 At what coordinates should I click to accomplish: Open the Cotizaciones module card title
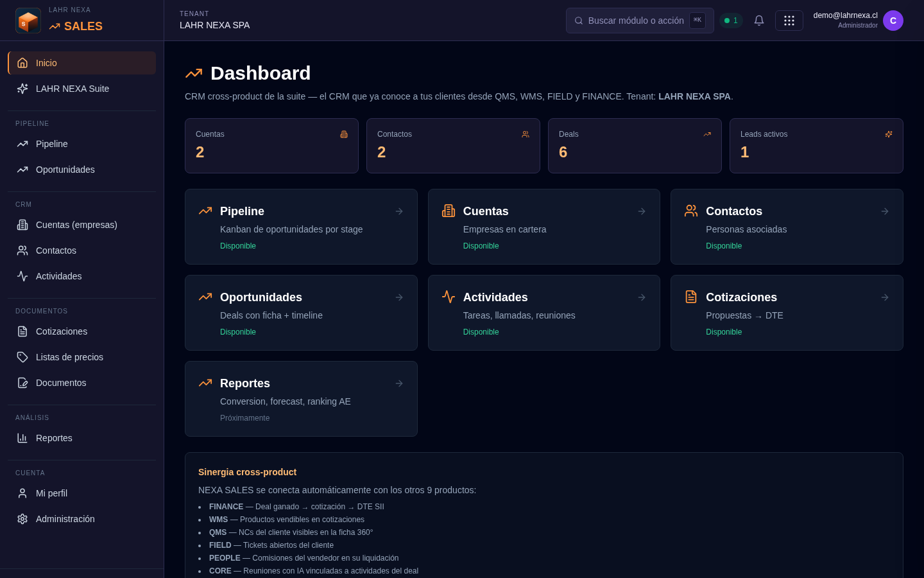(741, 297)
